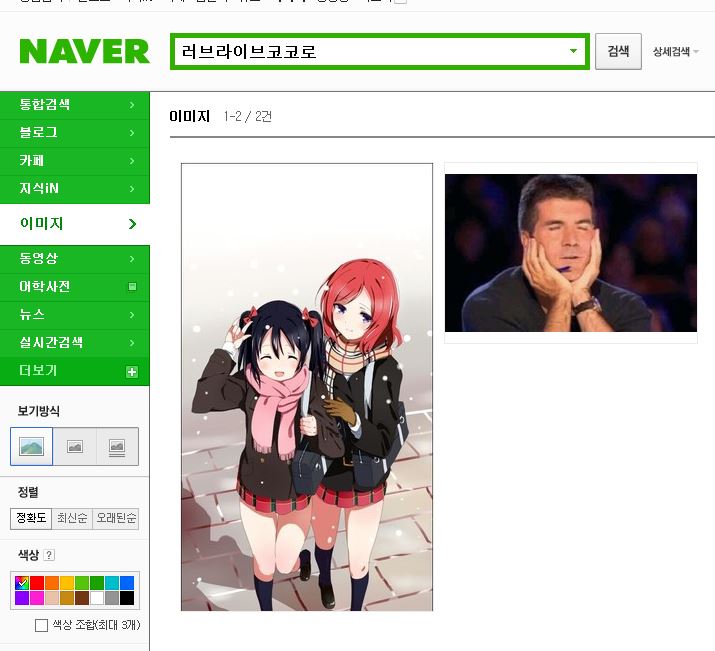Click the chevron arrow on 통합검색

[x=132, y=105]
